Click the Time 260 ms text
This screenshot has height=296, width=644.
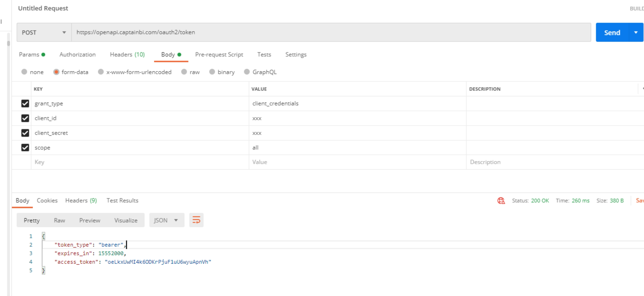pos(573,201)
